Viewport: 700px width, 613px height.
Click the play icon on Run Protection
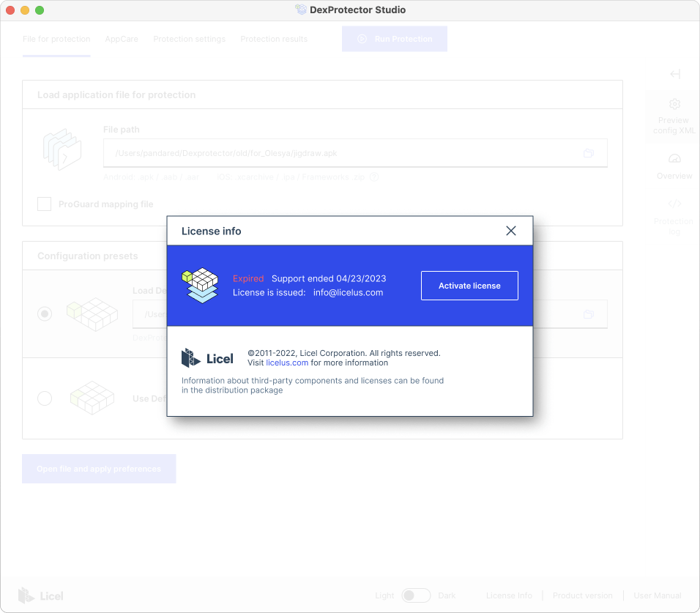[362, 39]
